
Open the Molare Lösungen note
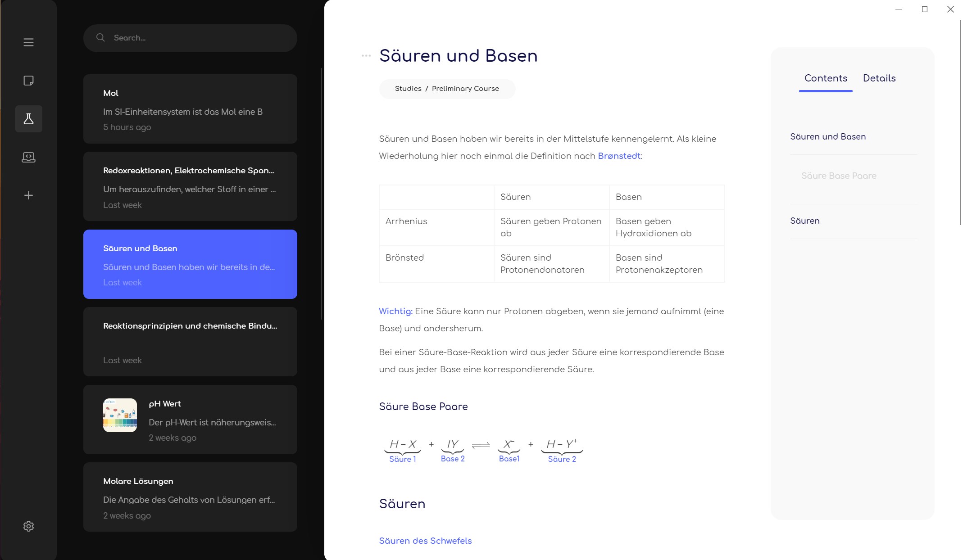pos(190,497)
